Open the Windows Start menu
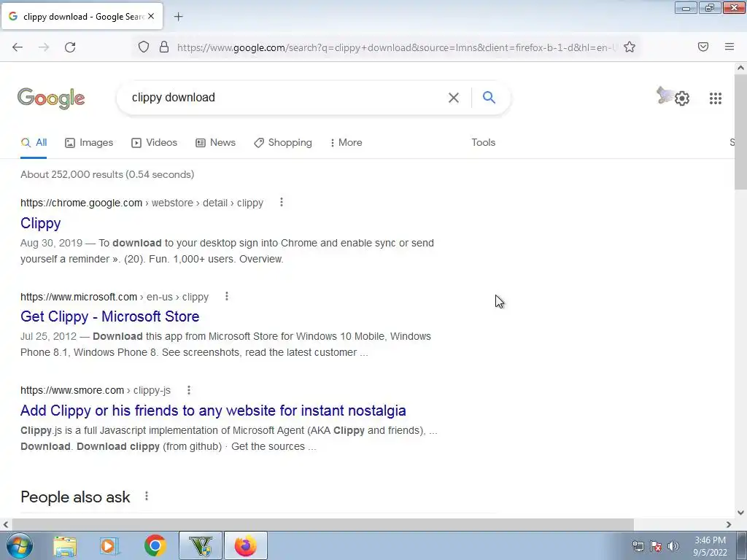747x560 pixels. point(20,545)
